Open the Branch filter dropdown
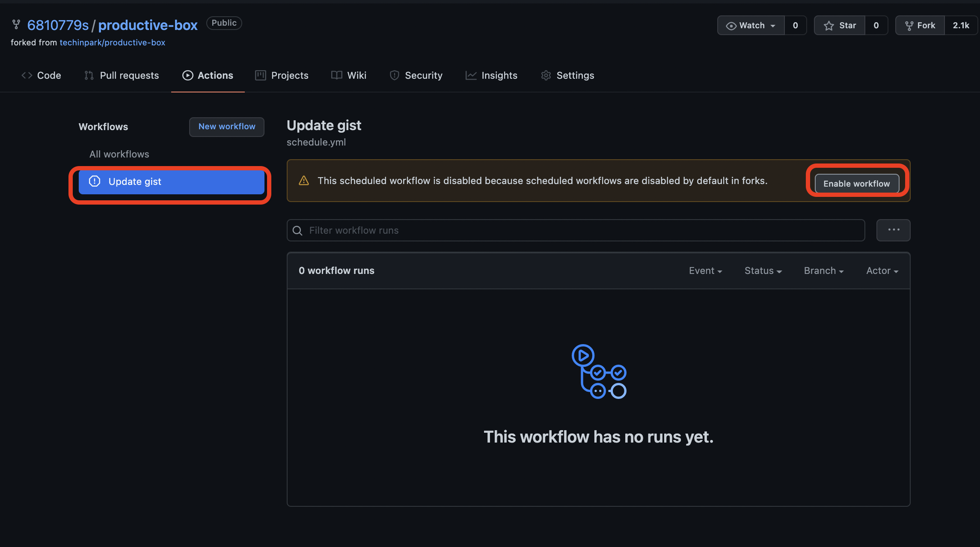The width and height of the screenshot is (980, 547). [x=823, y=271]
